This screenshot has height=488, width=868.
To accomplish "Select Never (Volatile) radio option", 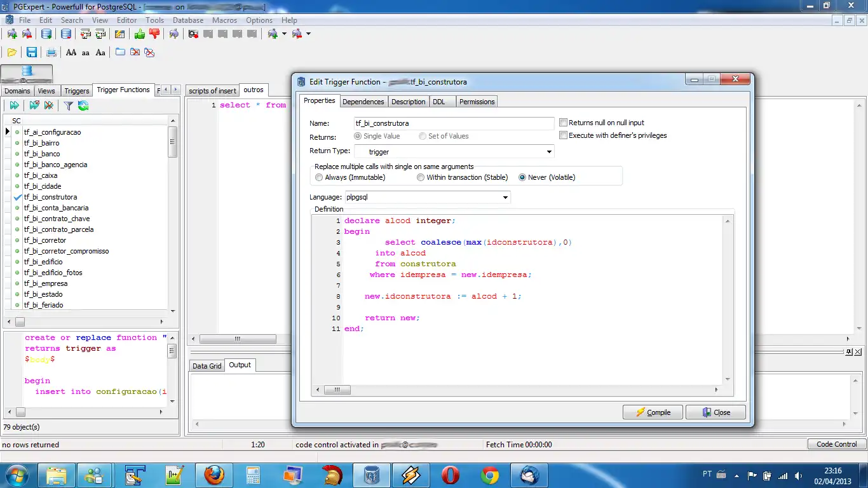I will [x=522, y=177].
